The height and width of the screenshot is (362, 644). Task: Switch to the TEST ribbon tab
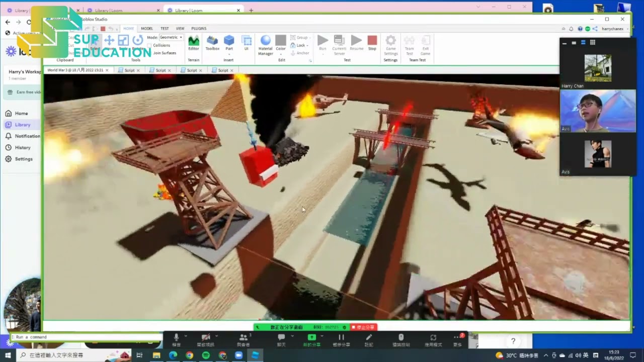[x=165, y=29]
